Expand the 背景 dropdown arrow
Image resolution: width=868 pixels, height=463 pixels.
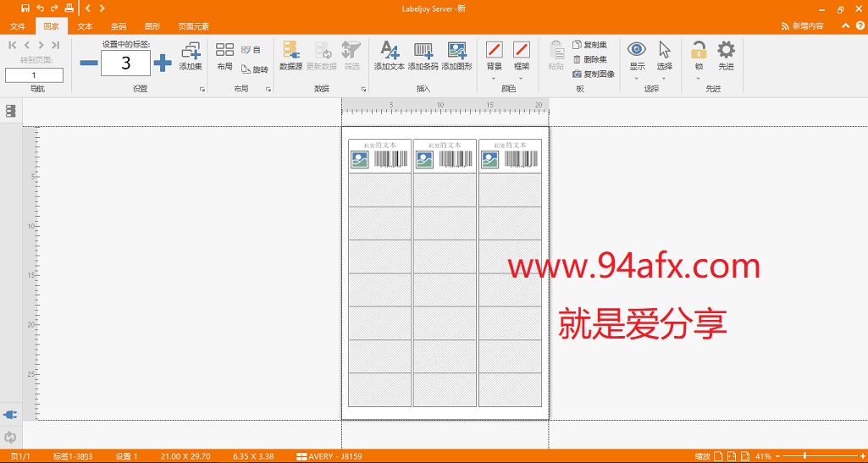point(495,78)
